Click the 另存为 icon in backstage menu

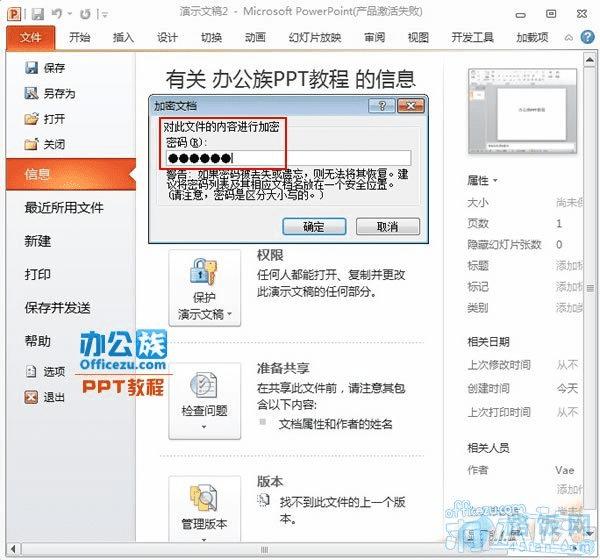tap(31, 93)
